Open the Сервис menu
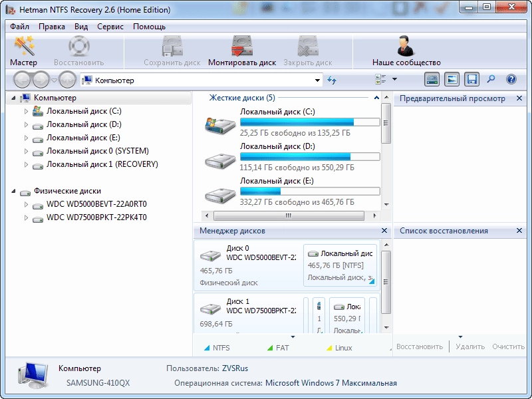 tap(110, 27)
